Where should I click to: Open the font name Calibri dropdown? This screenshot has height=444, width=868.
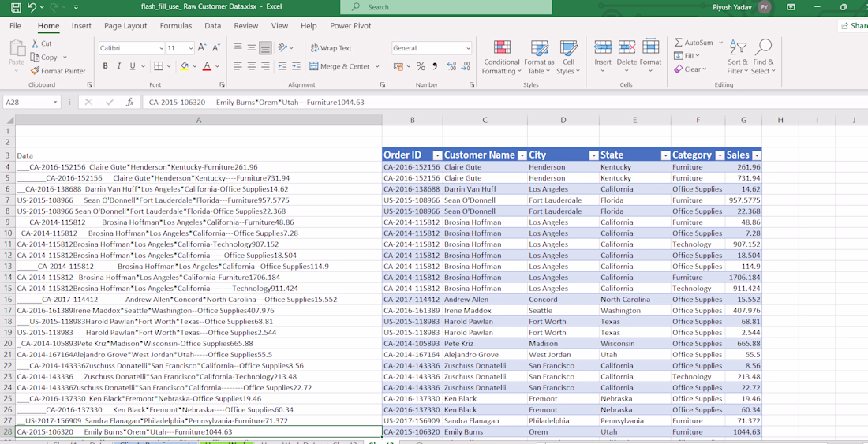161,48
